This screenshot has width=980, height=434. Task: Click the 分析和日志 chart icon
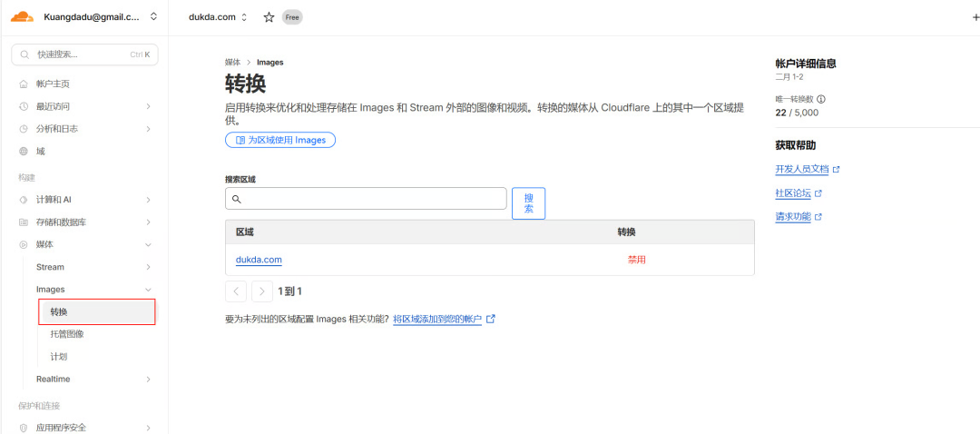24,129
